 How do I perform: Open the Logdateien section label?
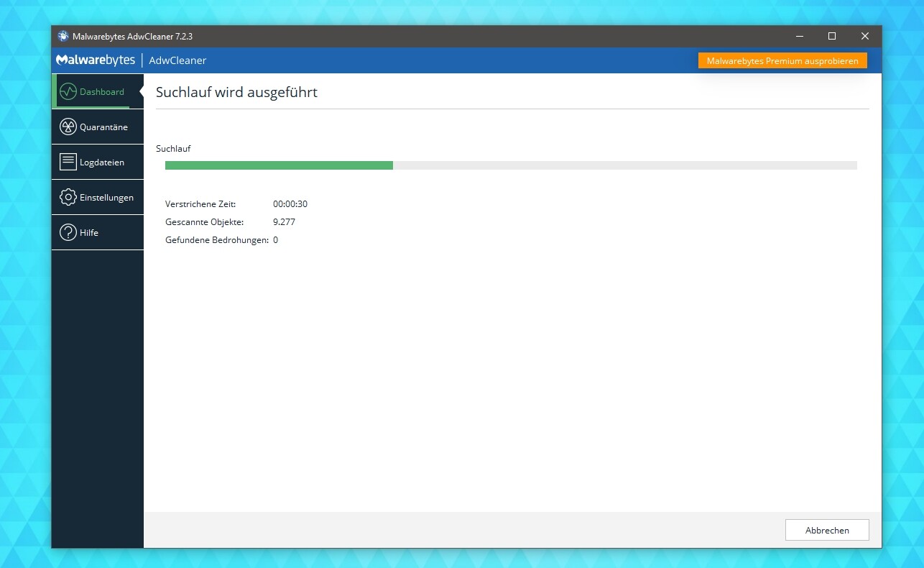pos(102,162)
